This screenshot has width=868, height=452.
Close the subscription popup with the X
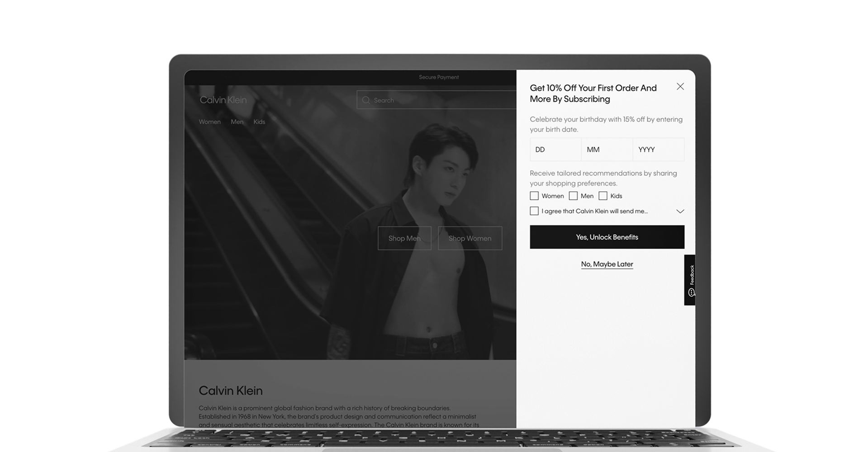click(680, 86)
